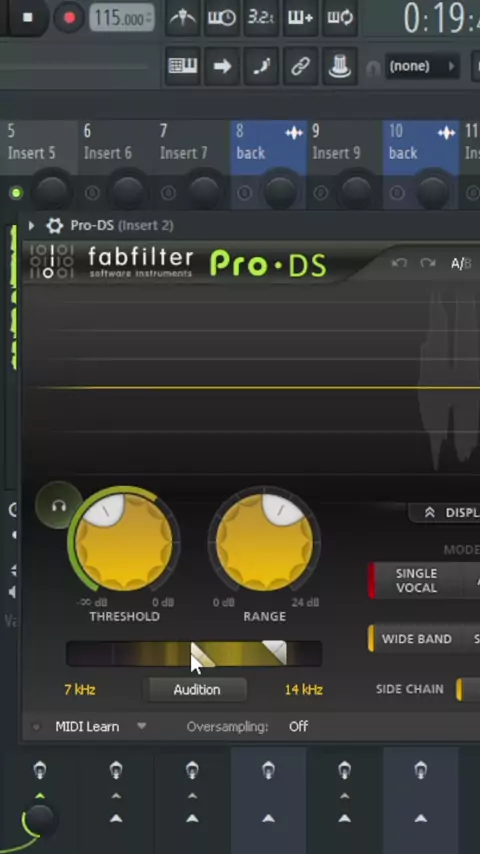480x854 pixels.
Task: Select mixer track 8 back
Action: pos(268,142)
